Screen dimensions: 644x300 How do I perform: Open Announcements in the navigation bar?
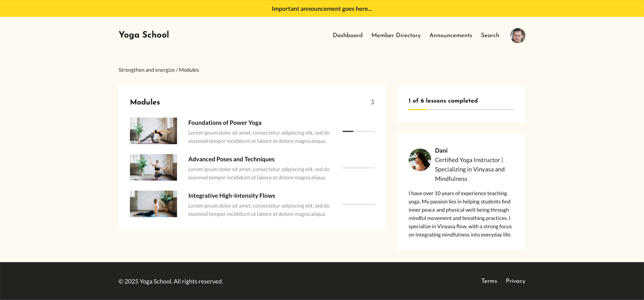tap(451, 35)
